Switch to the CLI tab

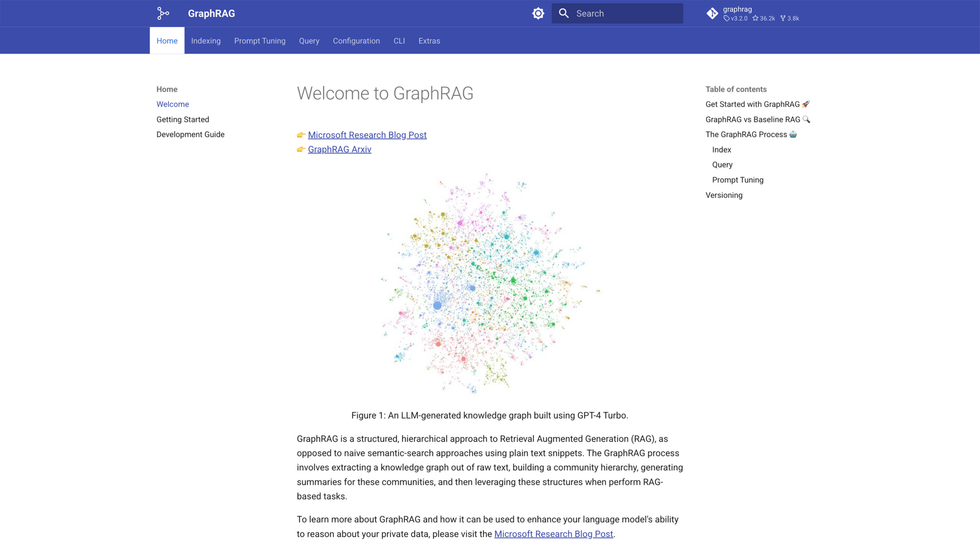tap(399, 41)
